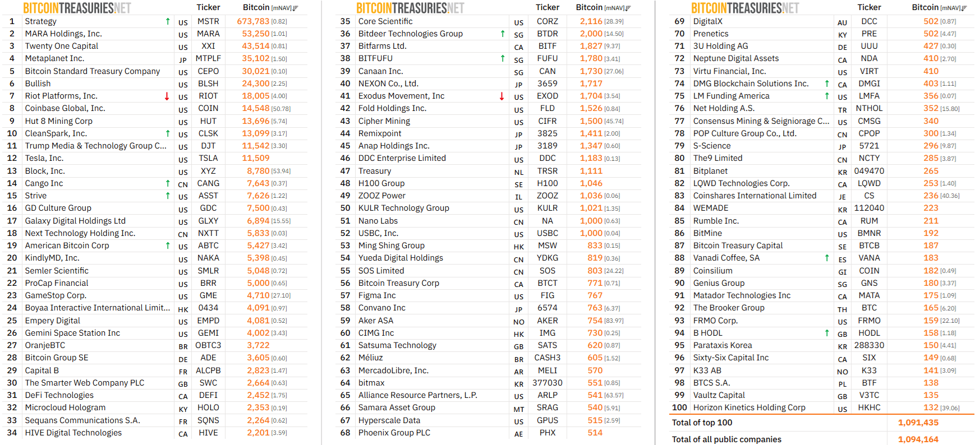
Task: Click the green up arrow beside Vanadi Coffee
Action: pyautogui.click(x=827, y=258)
